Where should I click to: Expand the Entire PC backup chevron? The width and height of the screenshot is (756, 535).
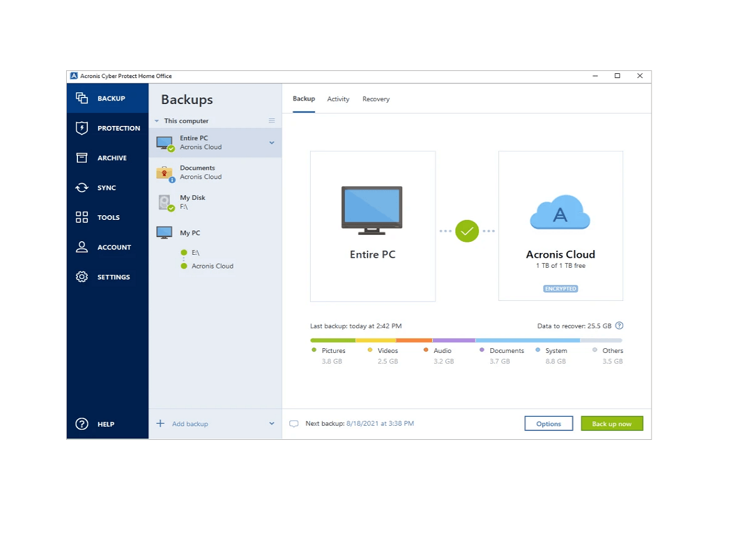[x=272, y=142]
